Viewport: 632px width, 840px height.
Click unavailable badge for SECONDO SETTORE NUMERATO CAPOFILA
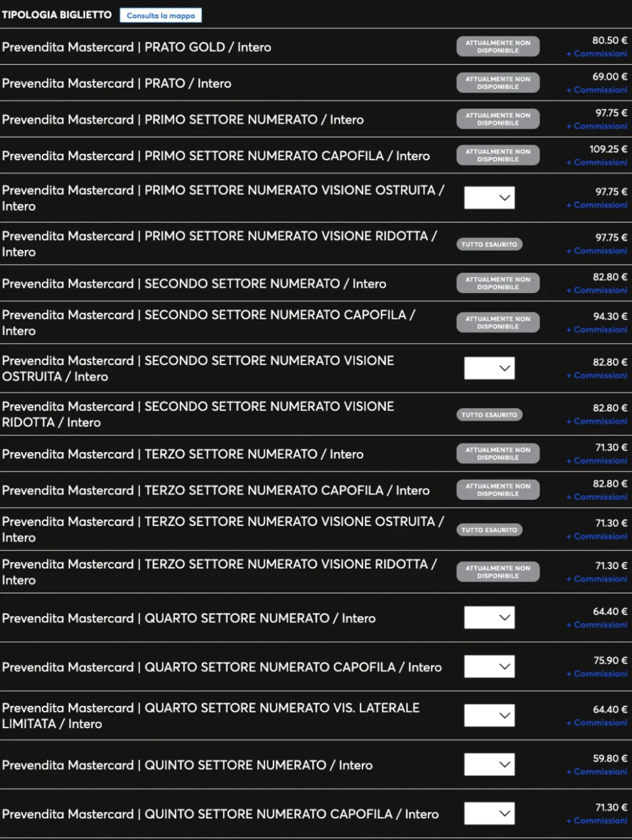point(498,322)
